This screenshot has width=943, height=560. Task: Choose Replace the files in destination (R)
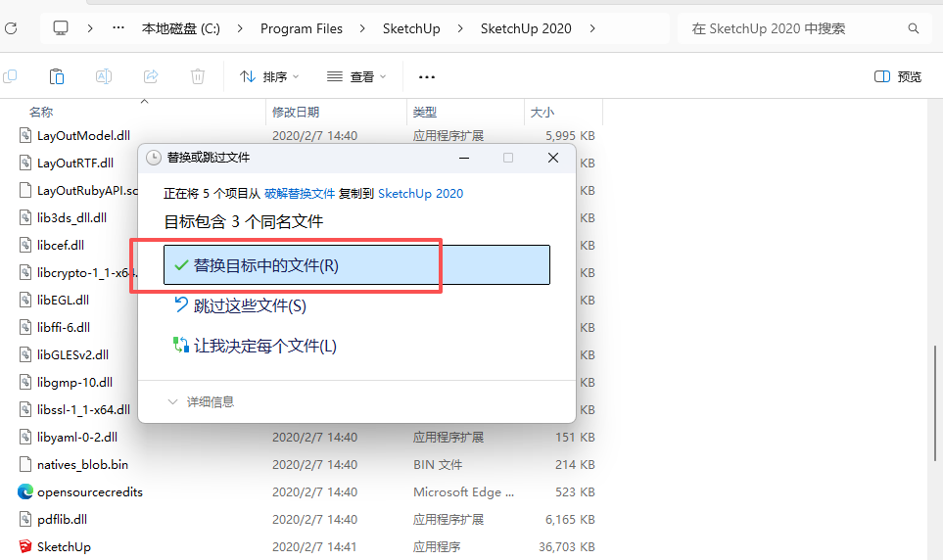356,264
